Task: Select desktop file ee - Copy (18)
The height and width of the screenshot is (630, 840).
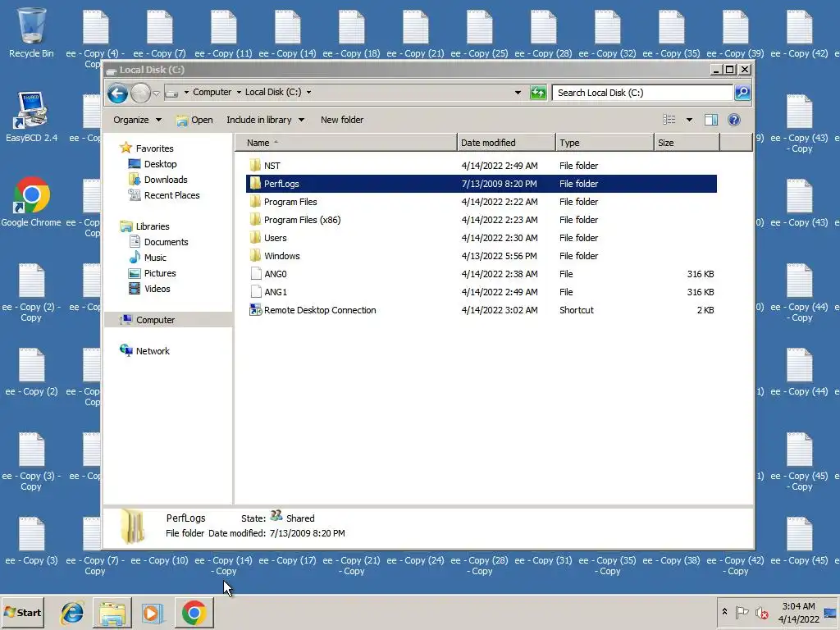Action: 351,34
